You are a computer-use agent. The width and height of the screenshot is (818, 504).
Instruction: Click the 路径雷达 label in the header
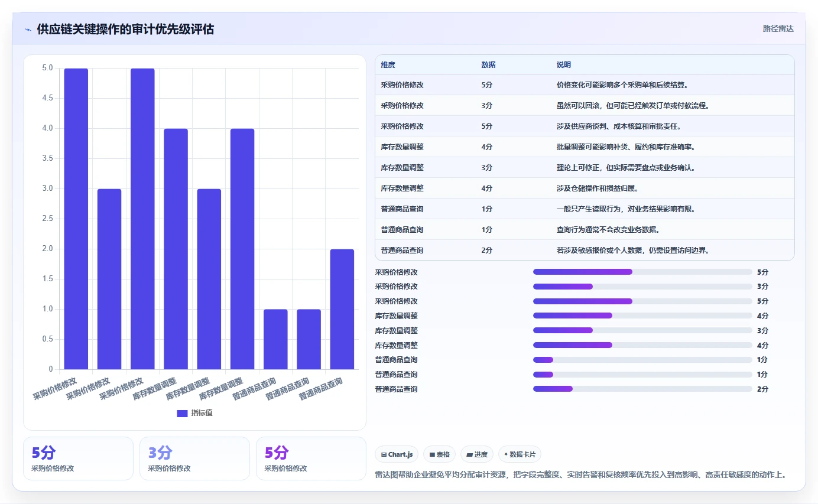point(778,28)
